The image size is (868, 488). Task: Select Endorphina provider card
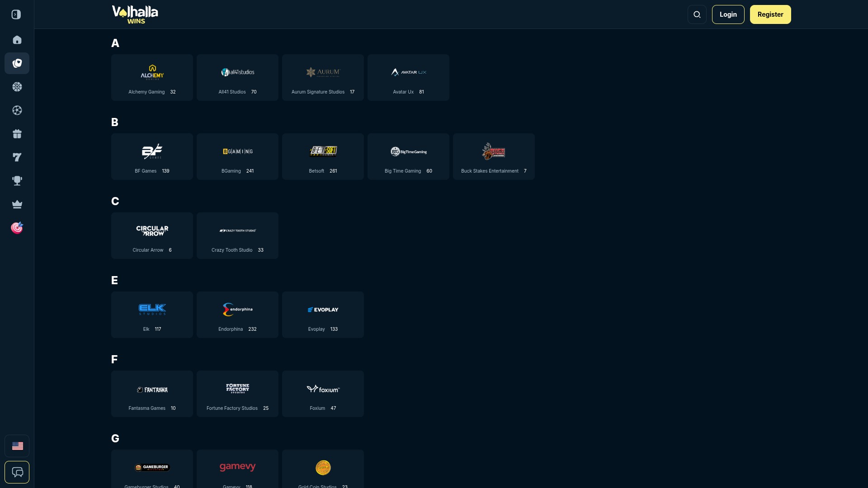237,314
